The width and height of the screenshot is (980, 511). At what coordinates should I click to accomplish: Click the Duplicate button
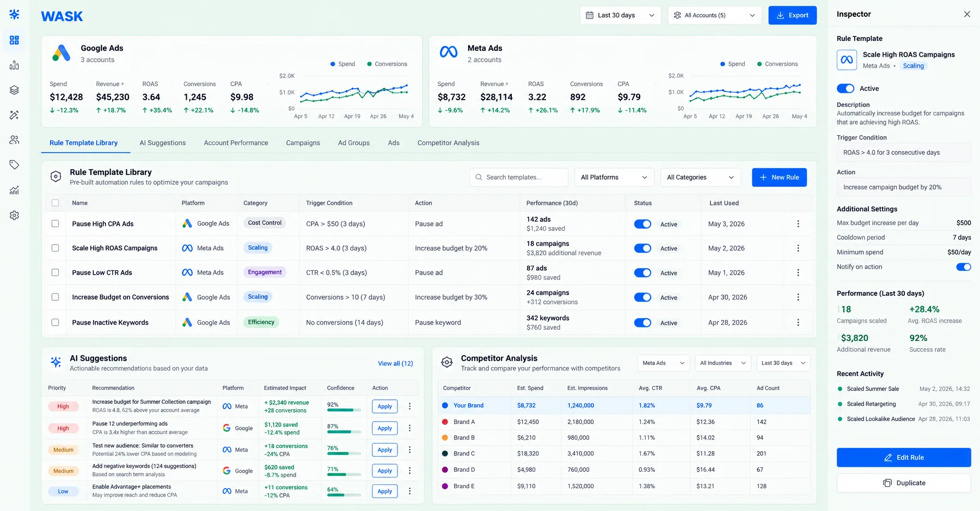pyautogui.click(x=904, y=483)
